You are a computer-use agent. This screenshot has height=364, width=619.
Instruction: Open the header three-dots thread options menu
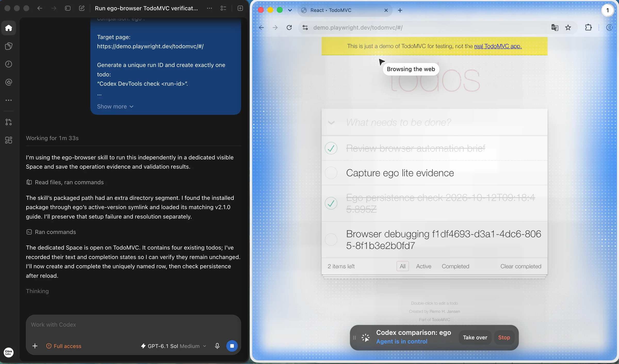209,8
